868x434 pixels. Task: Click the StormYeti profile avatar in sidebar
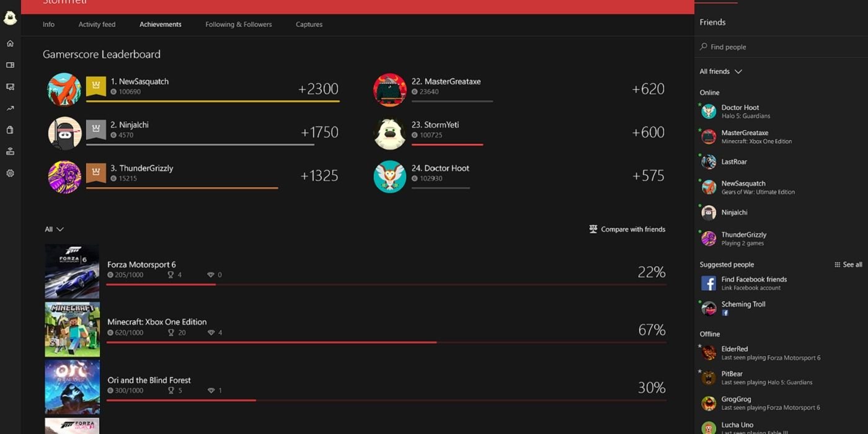10,18
